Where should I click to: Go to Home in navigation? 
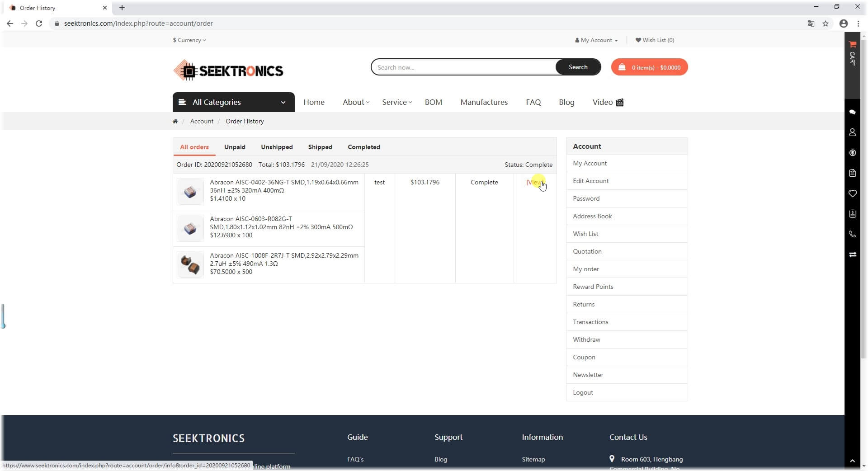coord(314,102)
